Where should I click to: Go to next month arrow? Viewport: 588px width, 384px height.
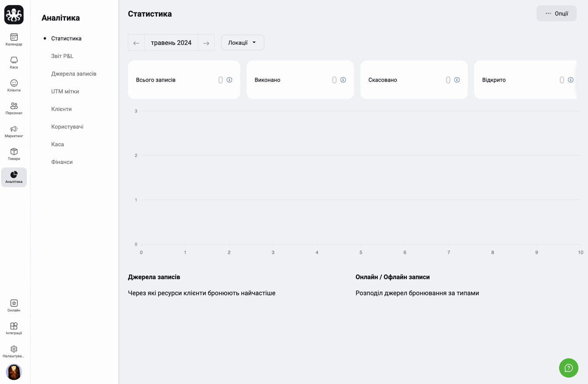[206, 43]
